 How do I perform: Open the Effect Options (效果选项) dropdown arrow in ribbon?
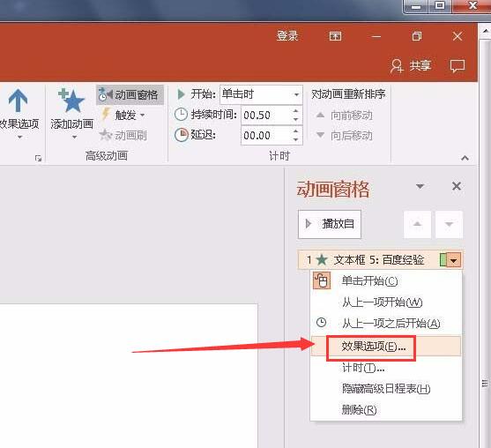point(19,137)
